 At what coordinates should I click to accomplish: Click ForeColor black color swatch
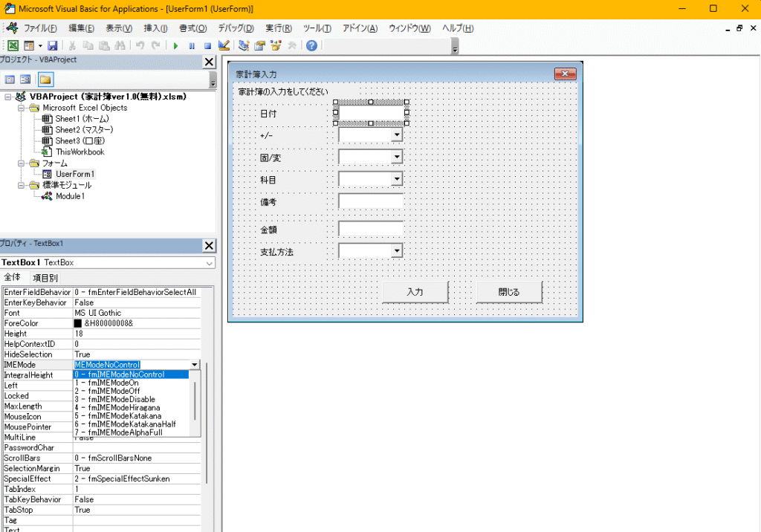point(78,323)
